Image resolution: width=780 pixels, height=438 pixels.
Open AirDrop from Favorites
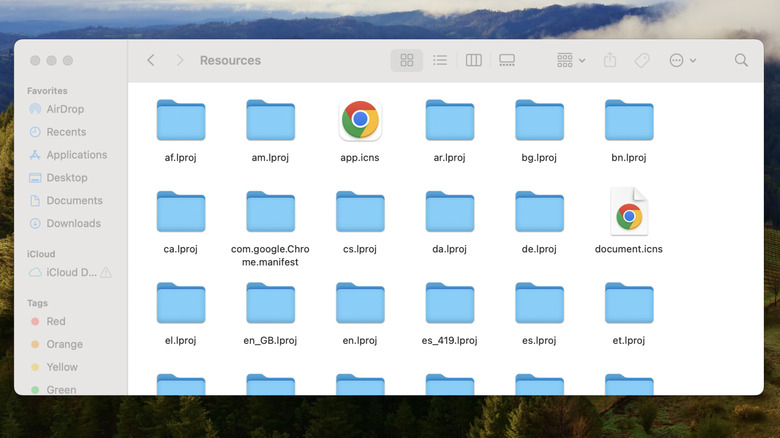pyautogui.click(x=66, y=109)
